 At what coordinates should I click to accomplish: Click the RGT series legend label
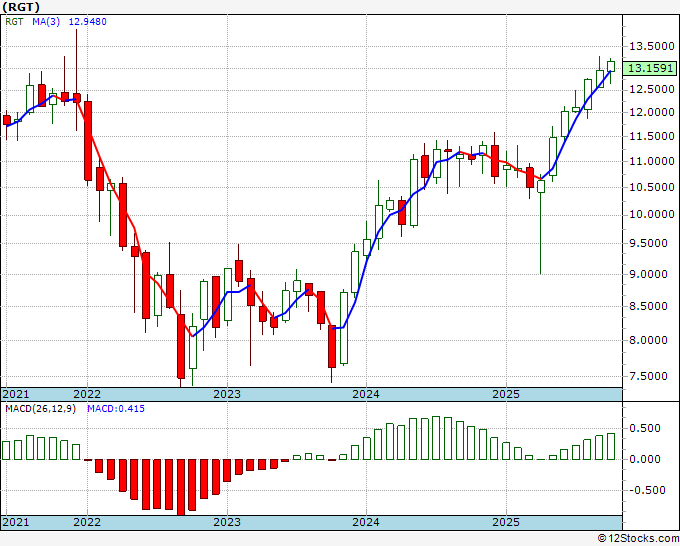pos(14,22)
